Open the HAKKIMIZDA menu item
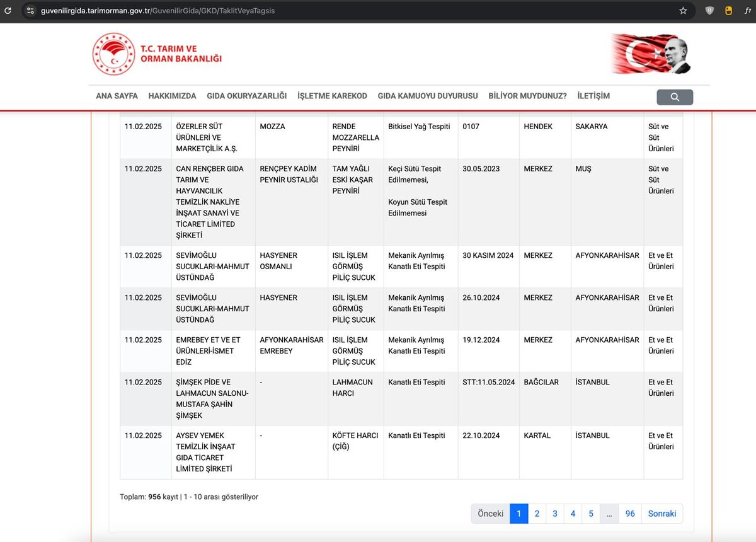The height and width of the screenshot is (542, 756). coord(173,96)
